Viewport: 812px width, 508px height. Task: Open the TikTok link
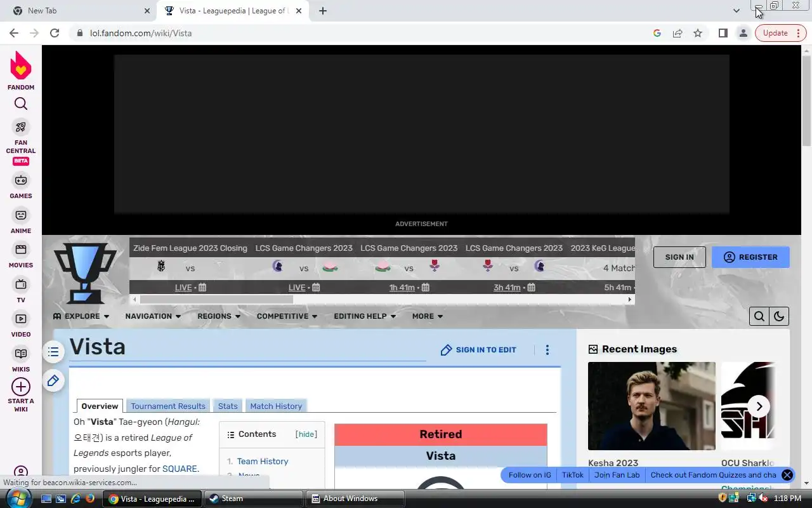[x=572, y=475]
